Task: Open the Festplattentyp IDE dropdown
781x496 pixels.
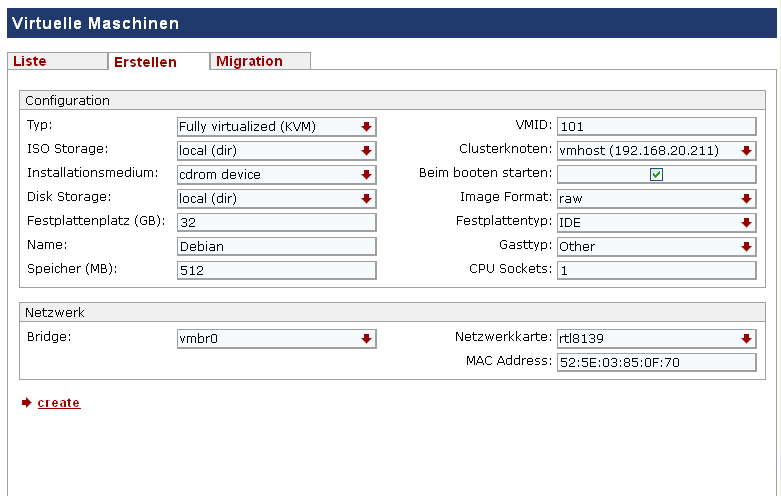Action: click(656, 223)
